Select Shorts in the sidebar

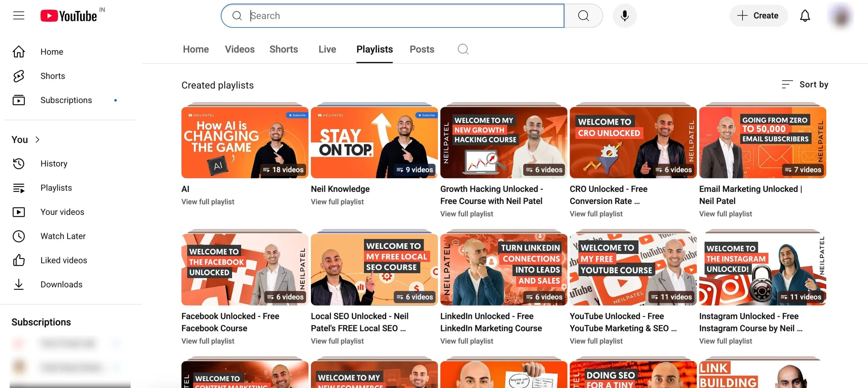53,76
